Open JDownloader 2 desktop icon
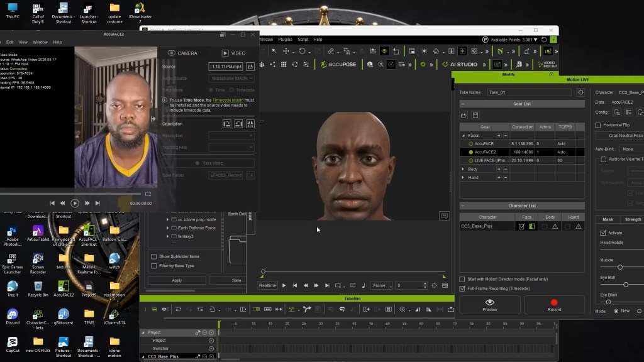Screen dimensions: 644x362 140,13
